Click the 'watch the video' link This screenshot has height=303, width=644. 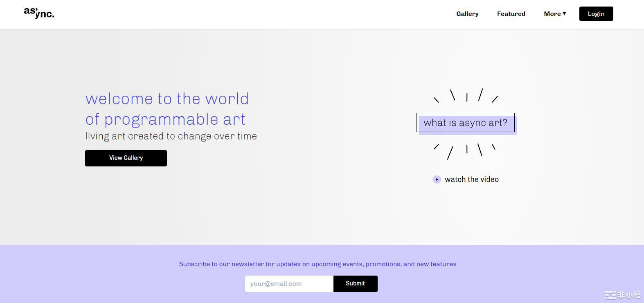(x=472, y=180)
